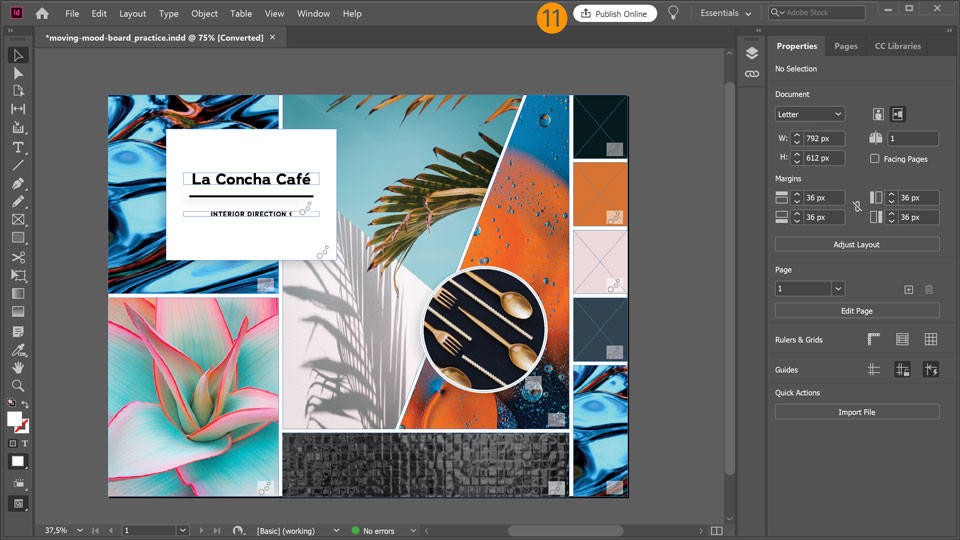
Task: Toggle link between margin values
Action: [x=857, y=207]
